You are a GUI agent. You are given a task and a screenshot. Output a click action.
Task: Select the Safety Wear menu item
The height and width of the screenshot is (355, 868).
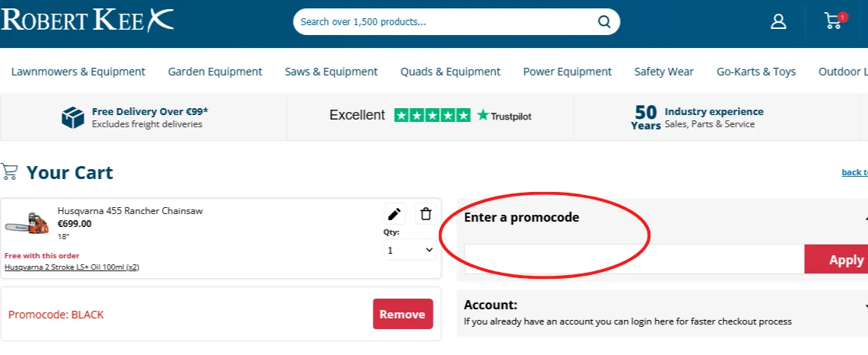point(663,72)
